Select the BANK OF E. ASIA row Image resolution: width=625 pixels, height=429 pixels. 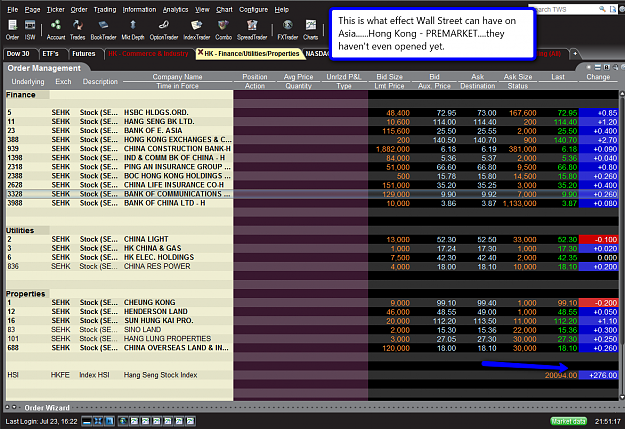[x=312, y=131]
